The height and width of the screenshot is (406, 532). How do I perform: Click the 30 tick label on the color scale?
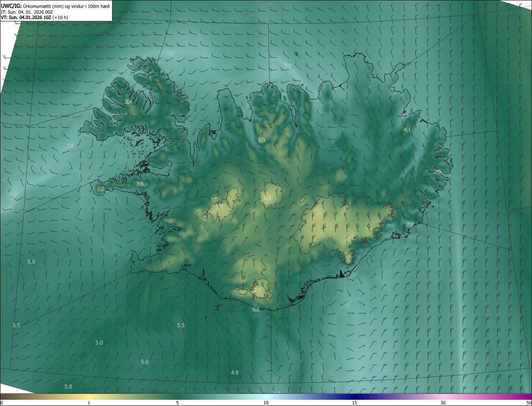(443, 403)
